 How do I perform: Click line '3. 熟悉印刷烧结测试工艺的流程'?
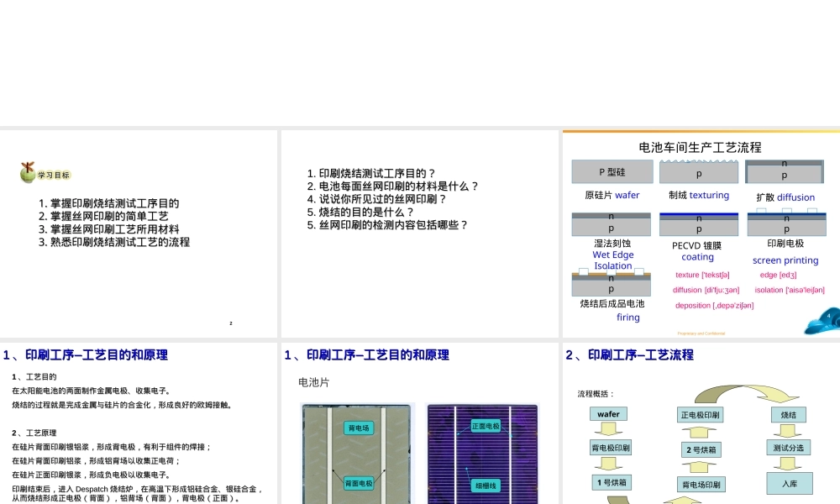[114, 242]
